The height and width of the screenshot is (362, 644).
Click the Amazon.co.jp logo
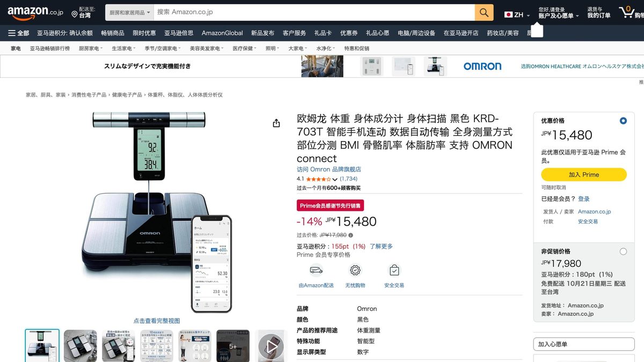click(35, 12)
